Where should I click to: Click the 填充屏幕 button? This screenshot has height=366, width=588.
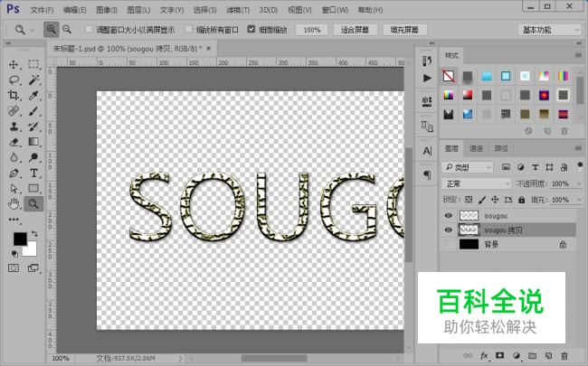click(404, 30)
